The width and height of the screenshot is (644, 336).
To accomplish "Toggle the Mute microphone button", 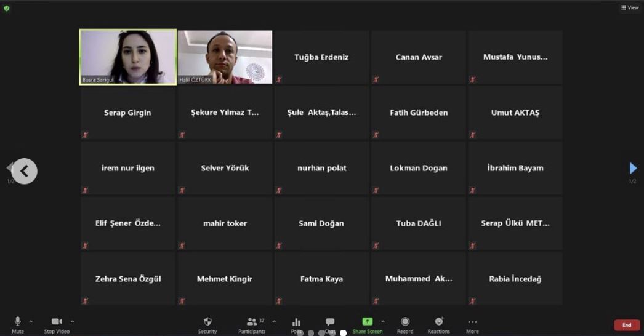I will [18, 322].
